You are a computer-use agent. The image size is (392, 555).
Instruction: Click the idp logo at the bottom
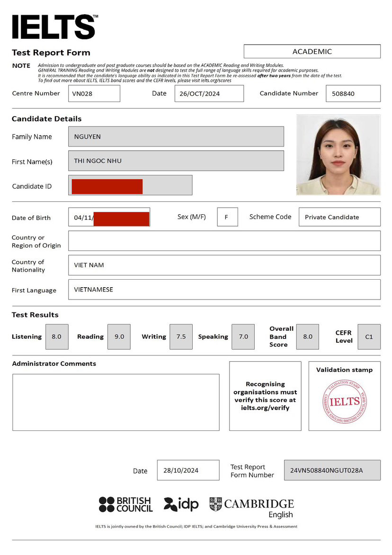click(180, 504)
